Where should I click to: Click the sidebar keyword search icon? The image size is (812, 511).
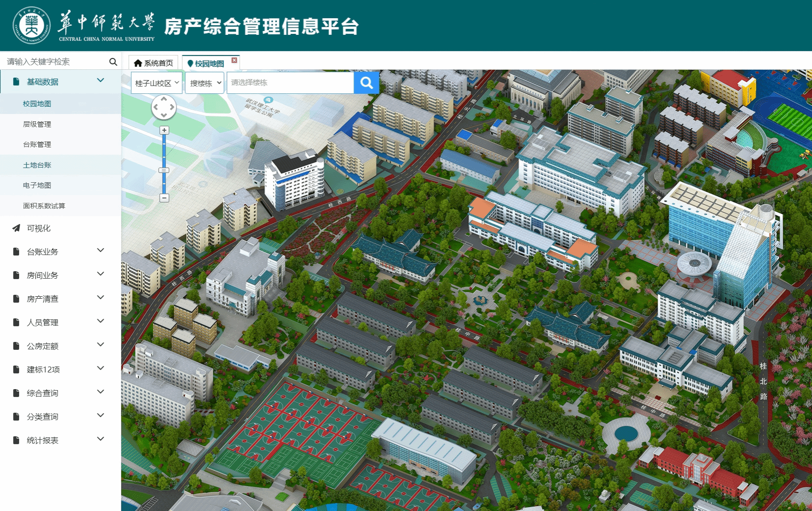coord(113,61)
